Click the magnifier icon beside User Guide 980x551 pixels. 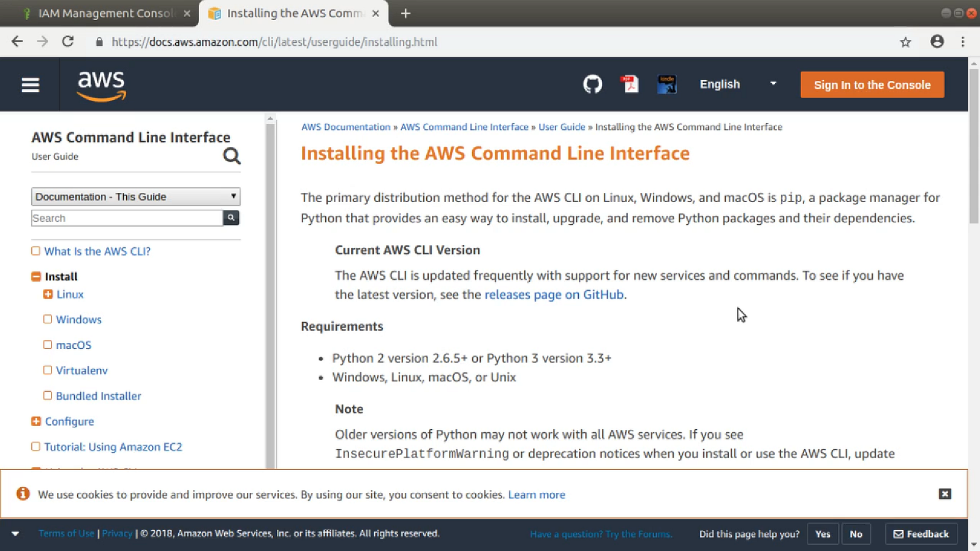(232, 156)
